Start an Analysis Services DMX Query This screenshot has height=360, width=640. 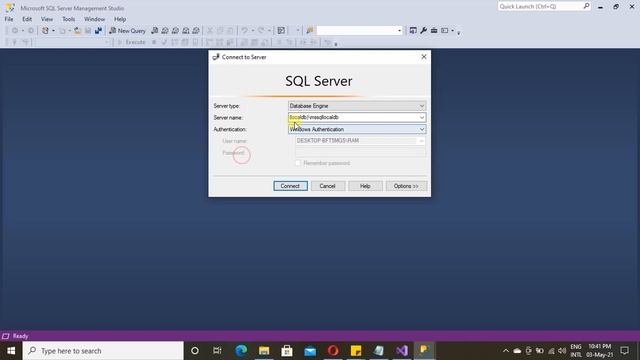click(x=176, y=31)
